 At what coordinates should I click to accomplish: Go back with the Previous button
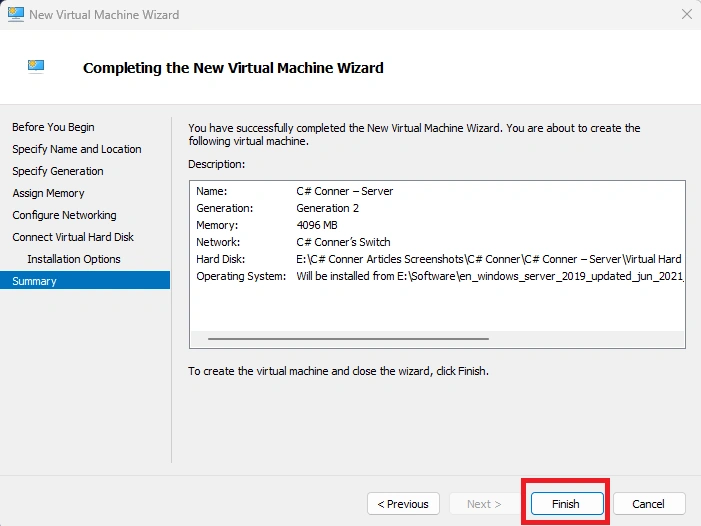(403, 504)
